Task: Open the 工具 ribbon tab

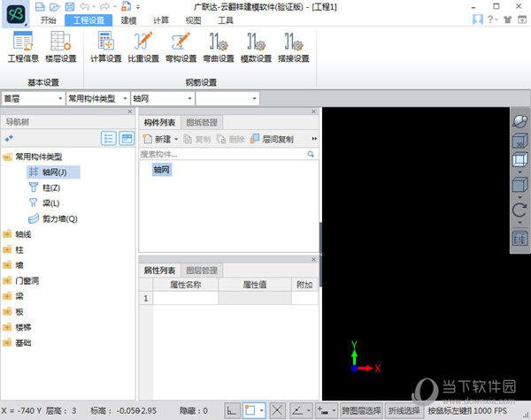Action: (x=225, y=20)
